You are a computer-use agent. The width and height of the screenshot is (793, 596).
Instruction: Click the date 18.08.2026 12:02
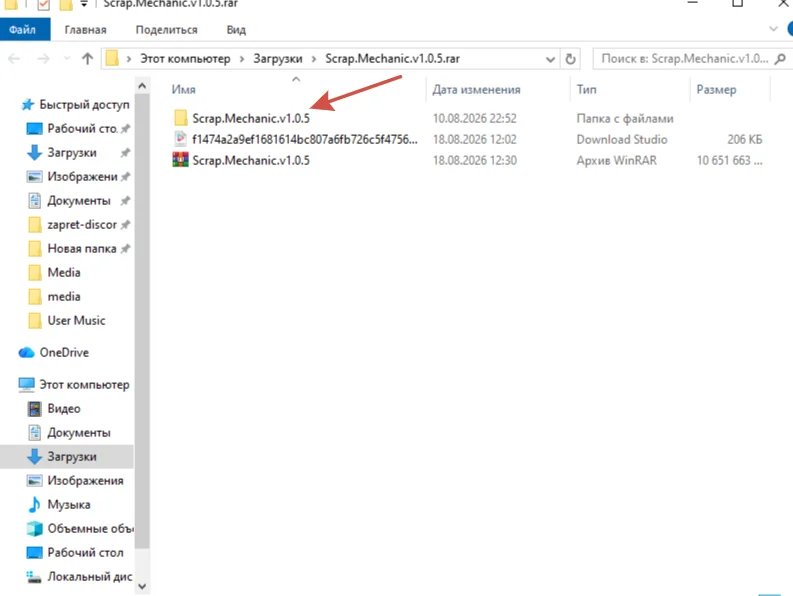pyautogui.click(x=474, y=139)
